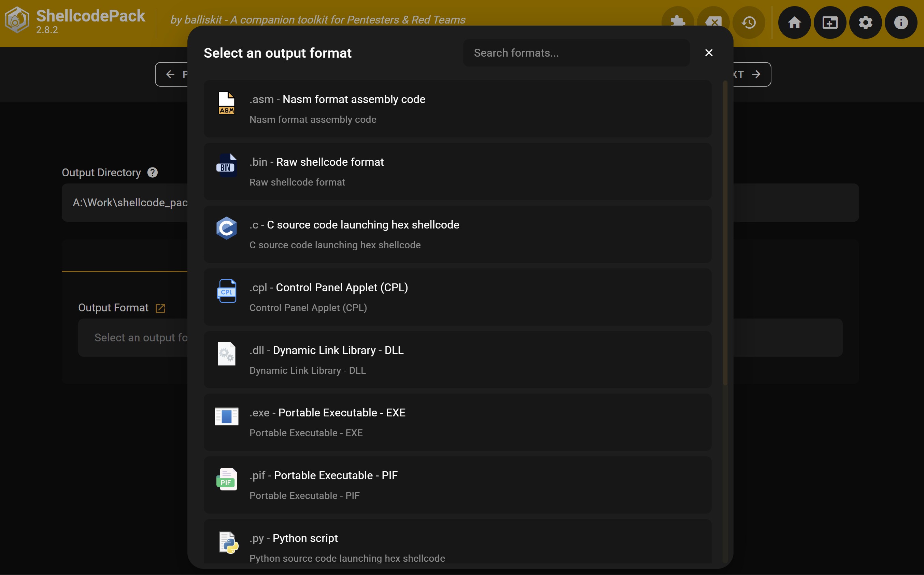Click the info icon in header

(x=901, y=23)
